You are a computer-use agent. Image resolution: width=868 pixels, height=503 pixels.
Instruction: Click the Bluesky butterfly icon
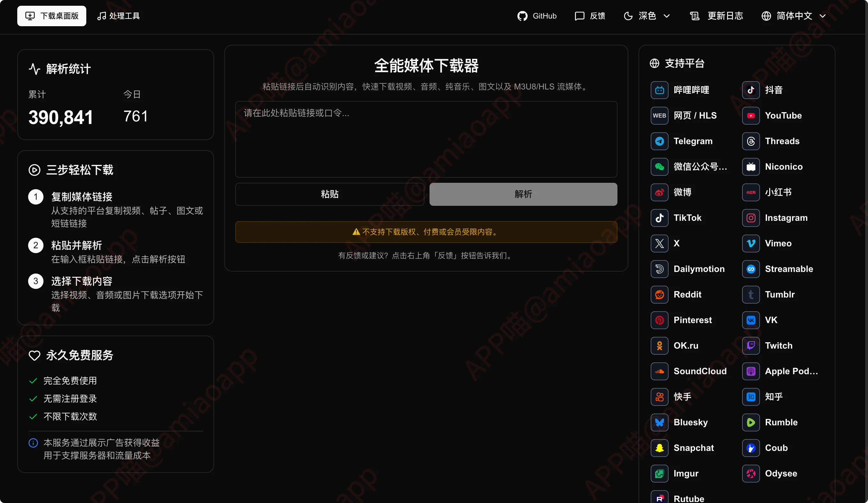point(659,422)
